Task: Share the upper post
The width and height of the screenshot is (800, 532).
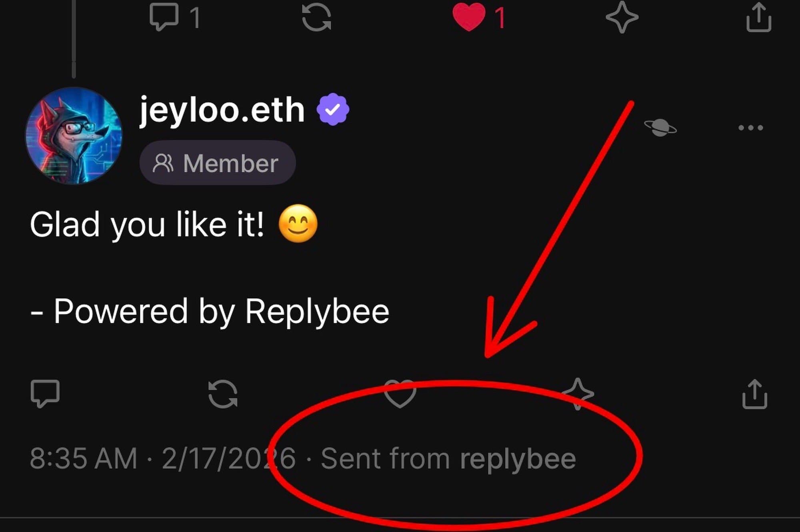Action: [758, 18]
